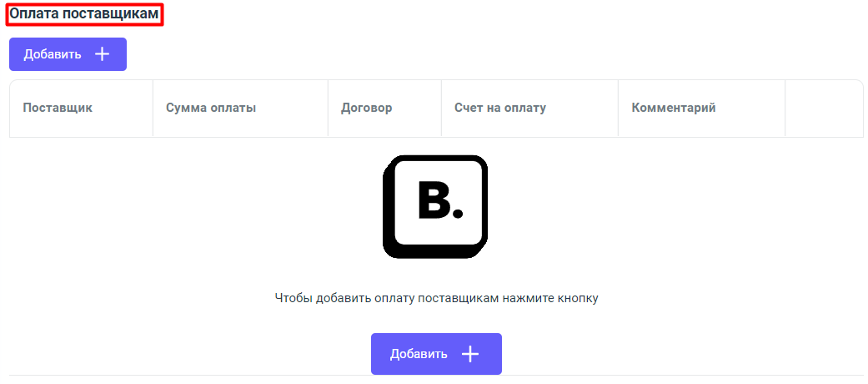Click the word кнопку in the hint text
868x384 pixels.
click(x=579, y=297)
